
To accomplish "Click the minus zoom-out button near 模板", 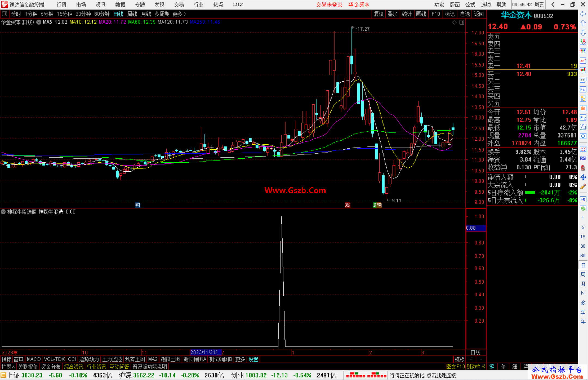I will [481, 359].
